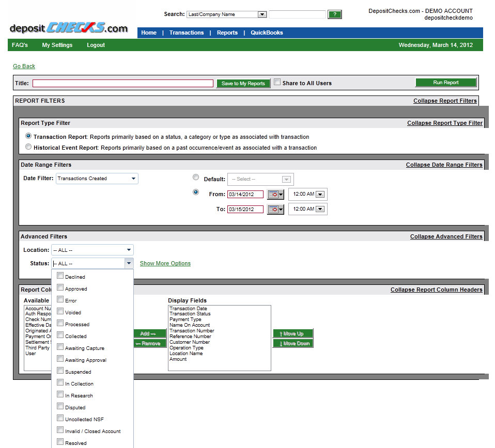Check the Error status checkbox
This screenshot has width=495, height=448.
click(x=60, y=299)
